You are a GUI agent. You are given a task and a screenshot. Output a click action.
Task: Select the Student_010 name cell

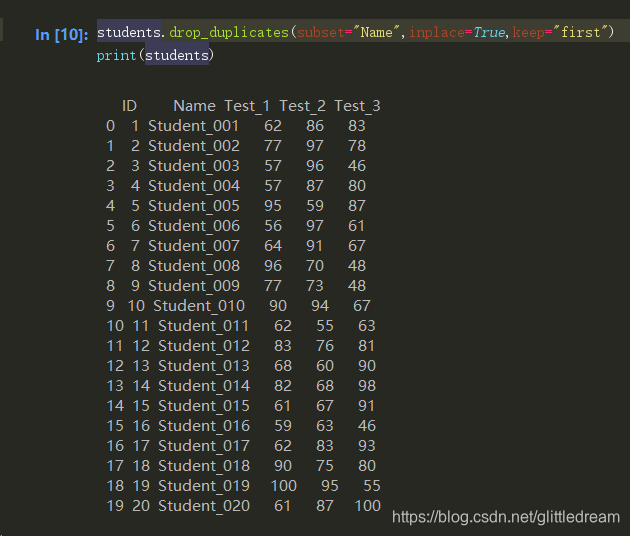[199, 306]
